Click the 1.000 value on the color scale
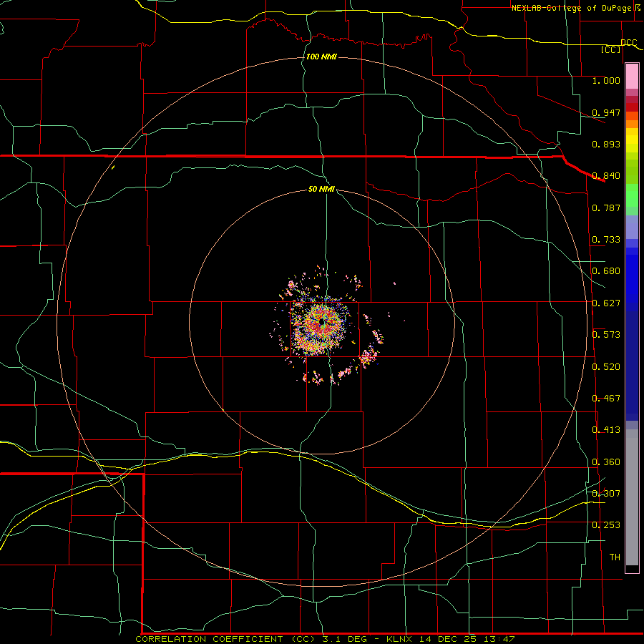The height and width of the screenshot is (644, 644). [x=606, y=80]
